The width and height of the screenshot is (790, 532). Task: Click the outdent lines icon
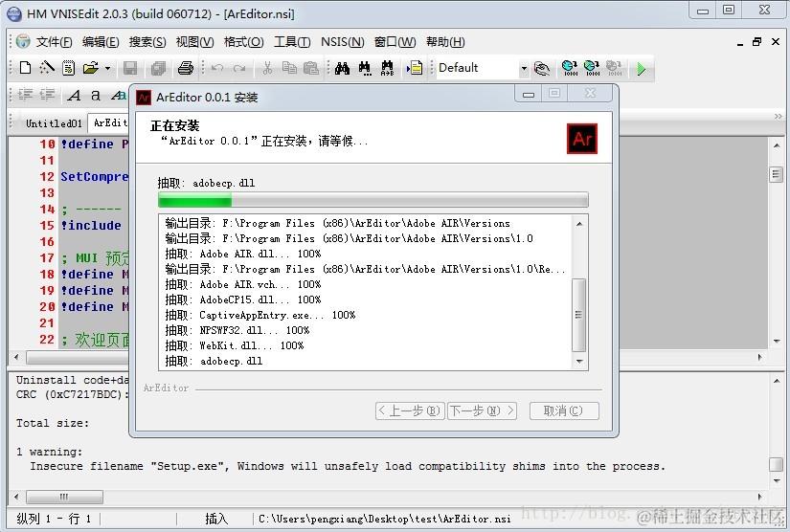click(47, 95)
